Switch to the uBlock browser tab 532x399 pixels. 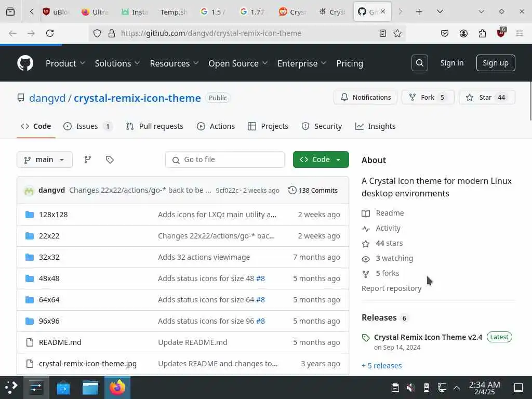tap(56, 12)
